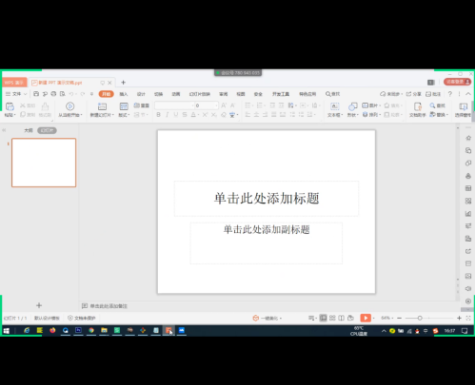Add new slide with plus below thumbnails
Viewport: 475px width, 385px height.
click(39, 305)
